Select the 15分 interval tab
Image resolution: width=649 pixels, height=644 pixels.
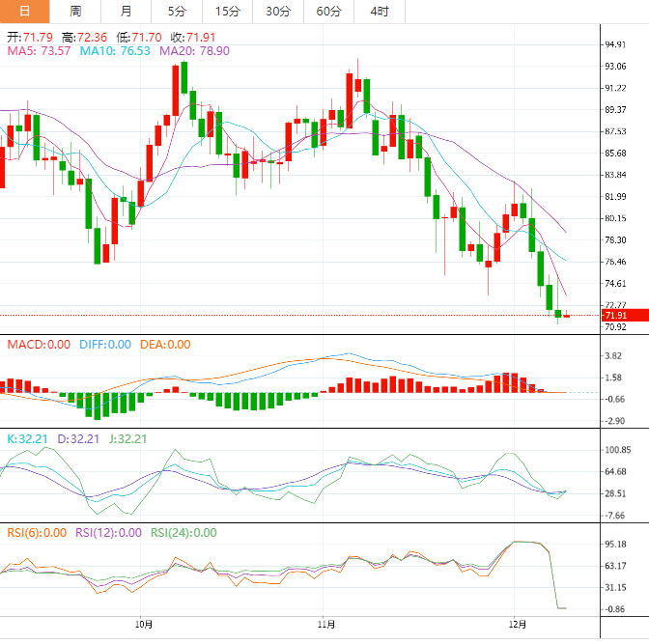pos(227,12)
